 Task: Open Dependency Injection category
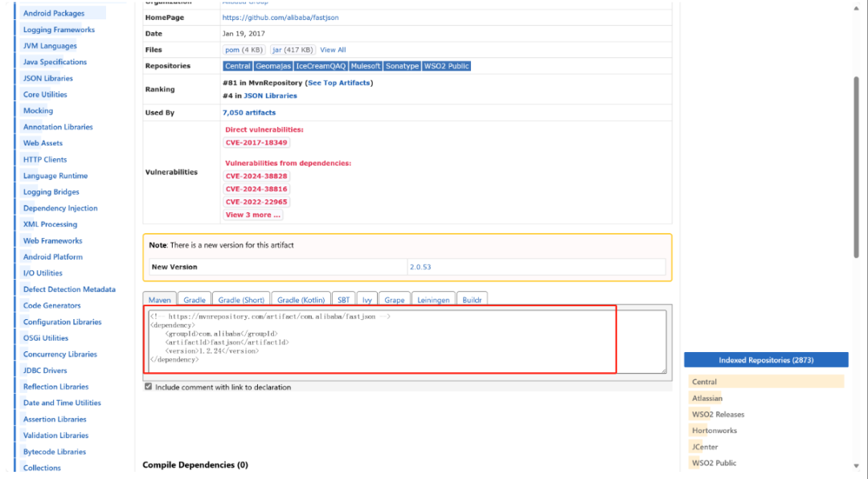(60, 208)
